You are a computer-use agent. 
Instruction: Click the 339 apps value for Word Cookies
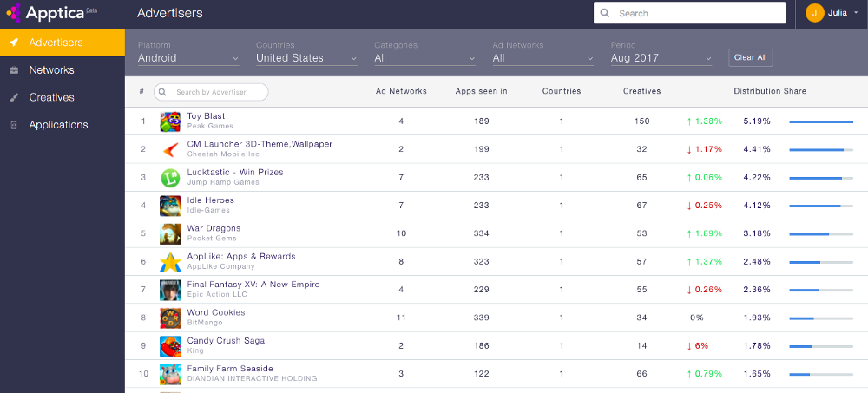(481, 318)
